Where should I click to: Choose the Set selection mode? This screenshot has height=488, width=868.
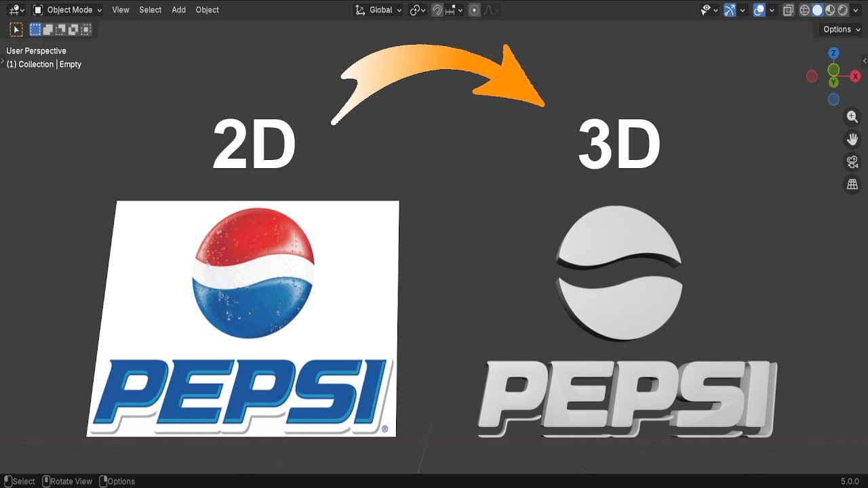[35, 29]
